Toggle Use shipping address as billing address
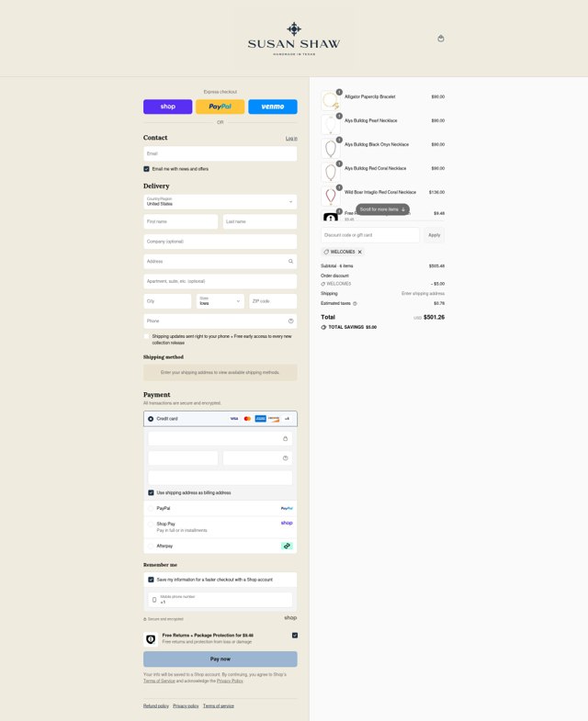Screen dimensions: 588x721 151,492
